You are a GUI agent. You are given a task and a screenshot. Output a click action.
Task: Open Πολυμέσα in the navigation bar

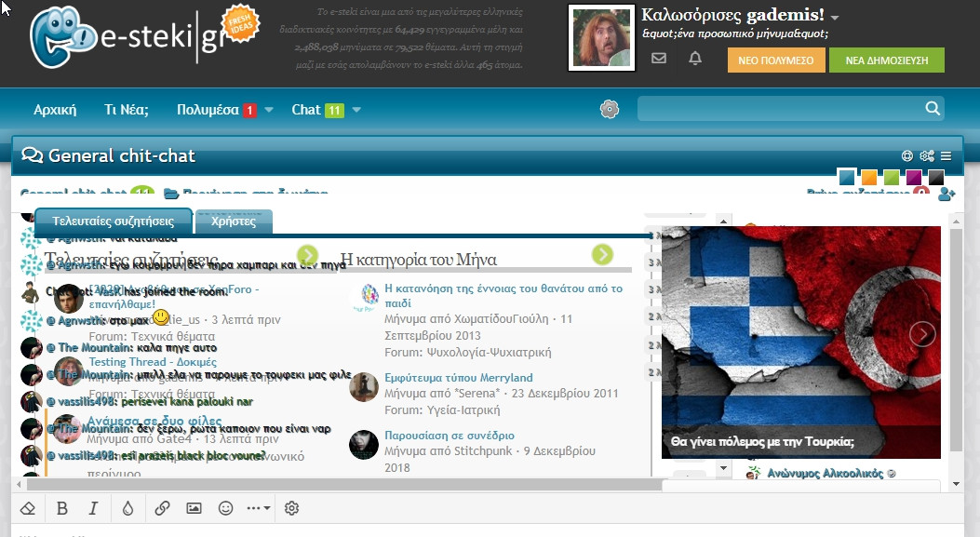pos(208,110)
